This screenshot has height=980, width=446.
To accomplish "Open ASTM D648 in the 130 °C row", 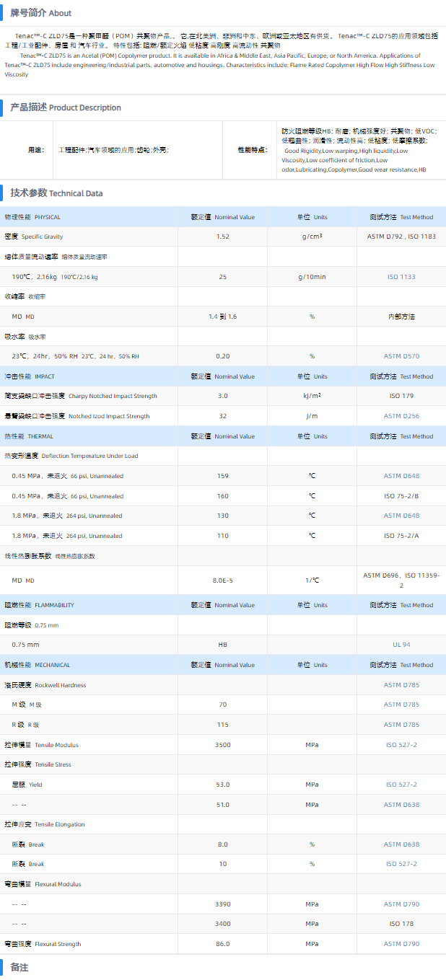I will 401,516.
